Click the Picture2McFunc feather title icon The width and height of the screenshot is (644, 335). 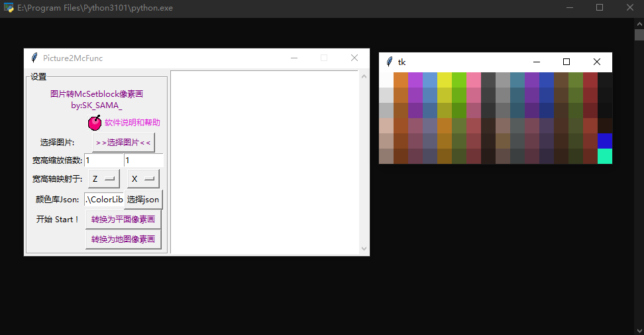click(x=34, y=58)
